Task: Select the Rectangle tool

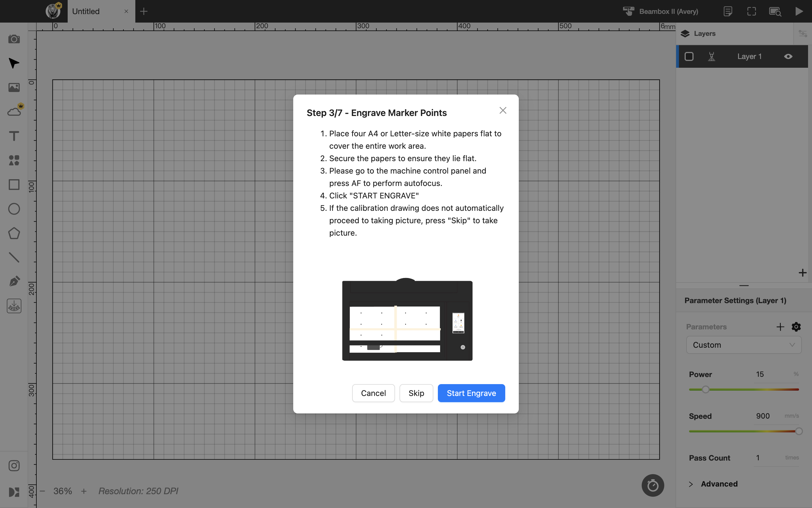Action: point(14,185)
